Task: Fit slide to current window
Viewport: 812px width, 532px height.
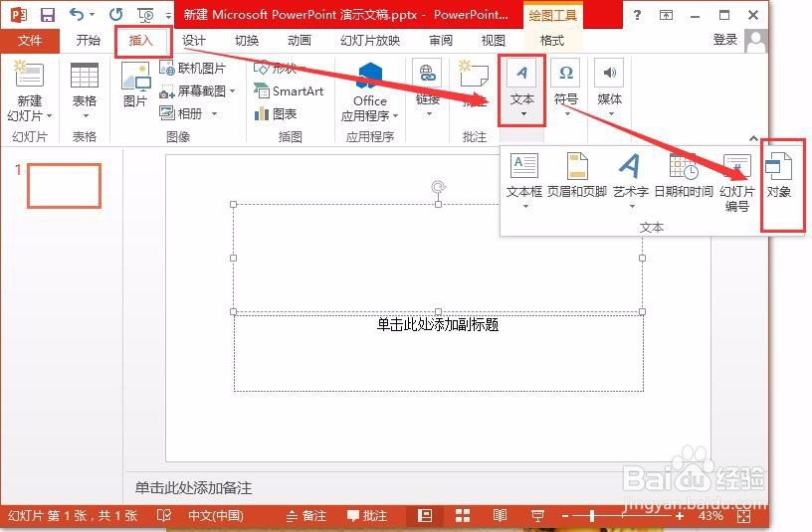Action: click(743, 515)
